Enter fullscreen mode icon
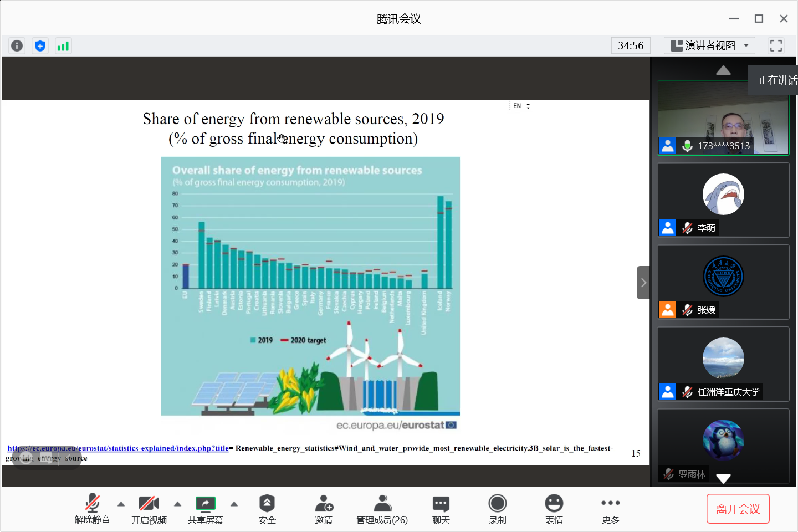Image resolution: width=798 pixels, height=532 pixels. pyautogui.click(x=776, y=45)
